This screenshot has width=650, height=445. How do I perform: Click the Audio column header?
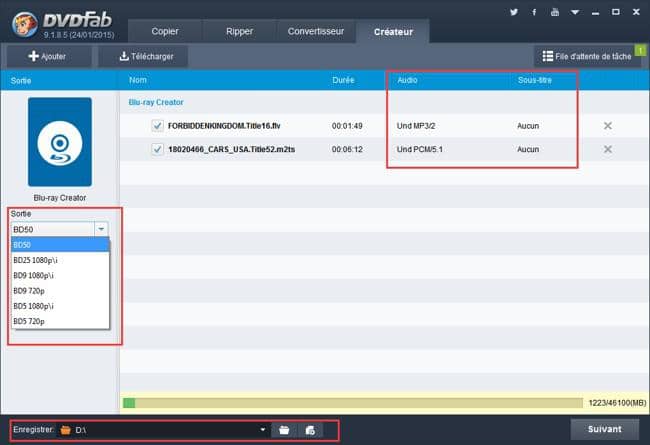pyautogui.click(x=407, y=80)
